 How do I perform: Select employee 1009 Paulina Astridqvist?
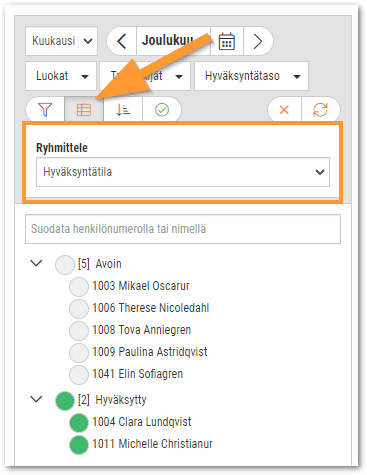[x=150, y=352]
